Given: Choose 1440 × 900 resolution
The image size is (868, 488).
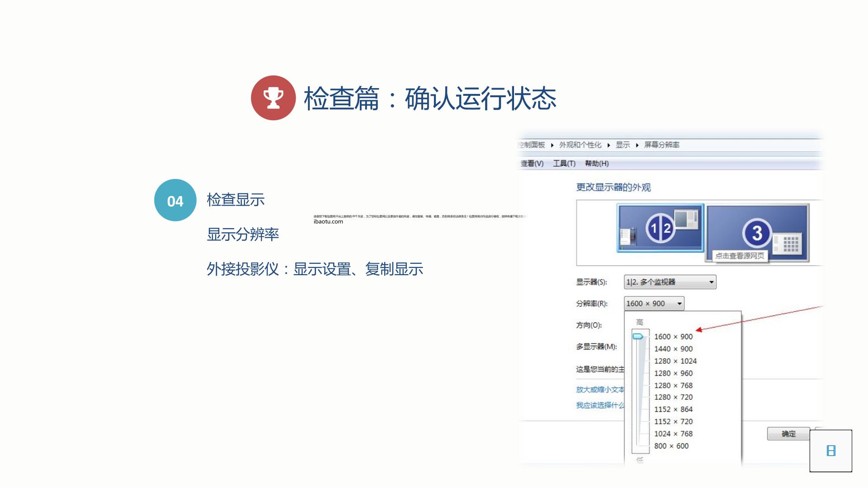Looking at the screenshot, I should [x=673, y=349].
